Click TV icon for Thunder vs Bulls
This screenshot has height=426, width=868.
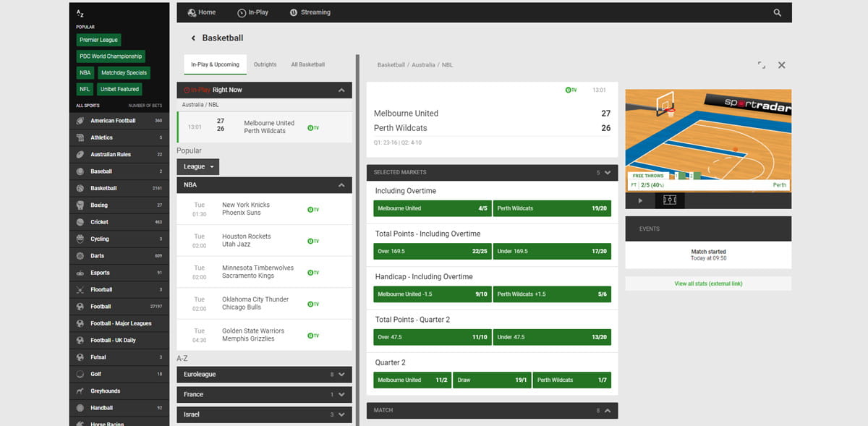coord(313,304)
